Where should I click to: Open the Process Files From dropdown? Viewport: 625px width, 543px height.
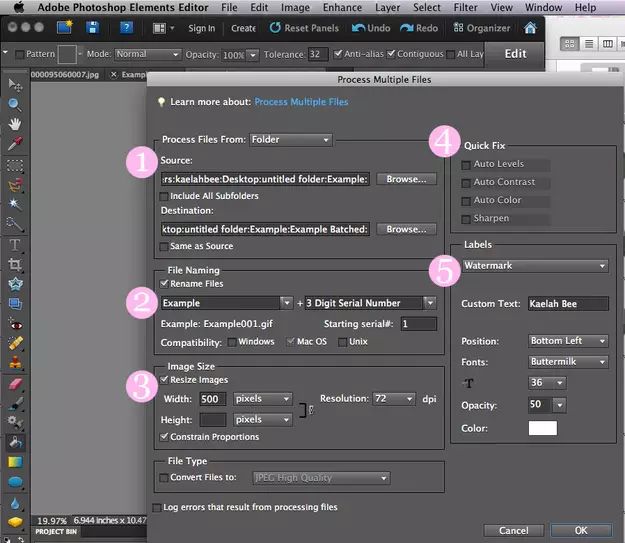291,140
